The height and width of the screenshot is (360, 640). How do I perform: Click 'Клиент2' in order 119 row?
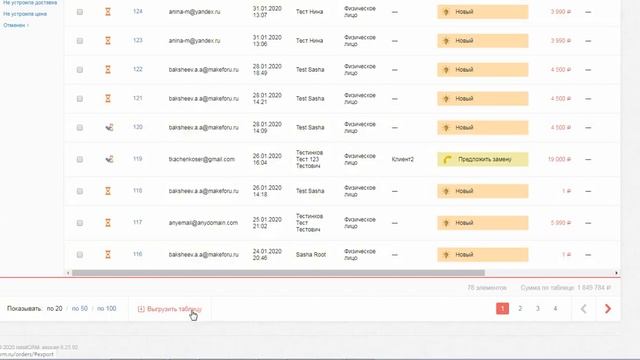pos(402,159)
